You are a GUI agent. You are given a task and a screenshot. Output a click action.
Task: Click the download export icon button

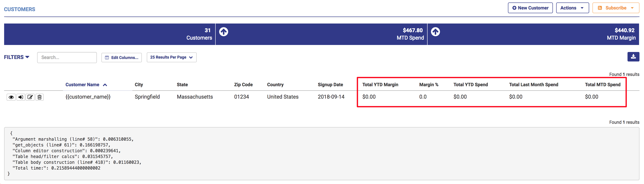pos(633,57)
